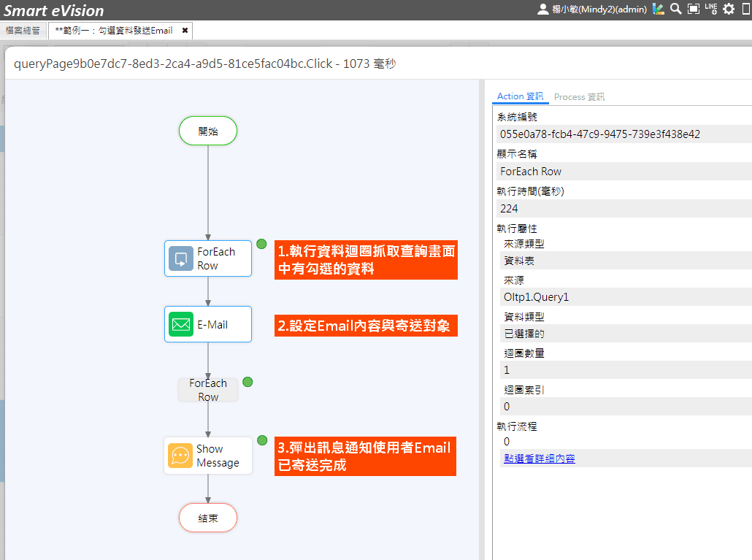Click the 點選看詳細內容 link
752x560 pixels.
[x=539, y=459]
